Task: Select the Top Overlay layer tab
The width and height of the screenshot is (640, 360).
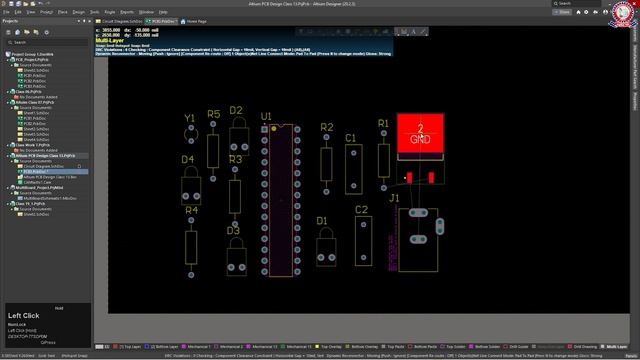Action: [x=329, y=347]
